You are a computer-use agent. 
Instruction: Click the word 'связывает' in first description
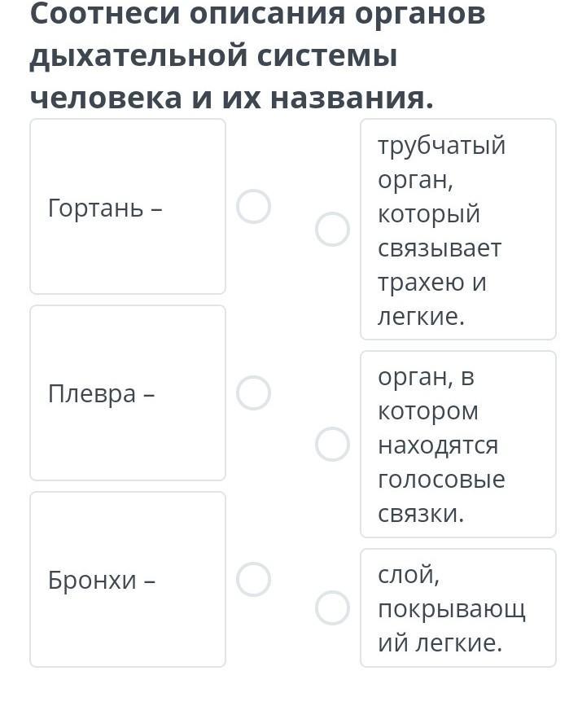point(440,248)
